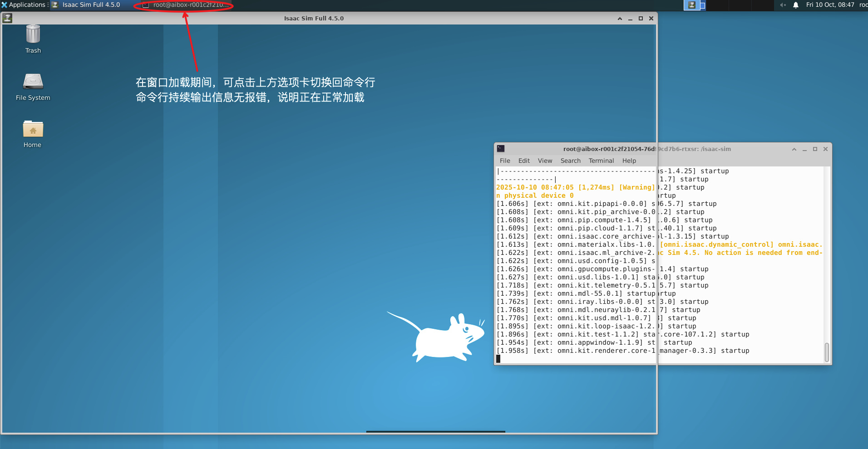Open the terminal Help menu
Screen dimensions: 868x449
point(629,161)
